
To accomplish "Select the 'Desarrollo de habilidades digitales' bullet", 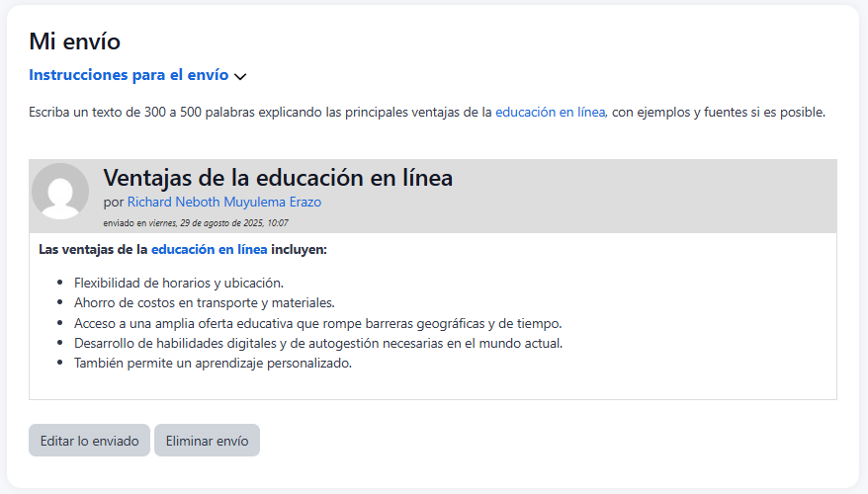I will (317, 343).
